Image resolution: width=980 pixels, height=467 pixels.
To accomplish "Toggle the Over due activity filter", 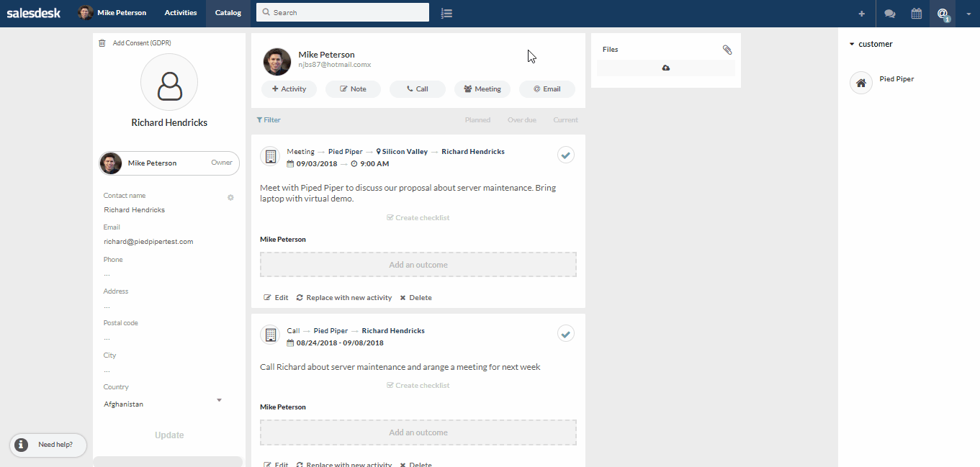I will pyautogui.click(x=521, y=120).
